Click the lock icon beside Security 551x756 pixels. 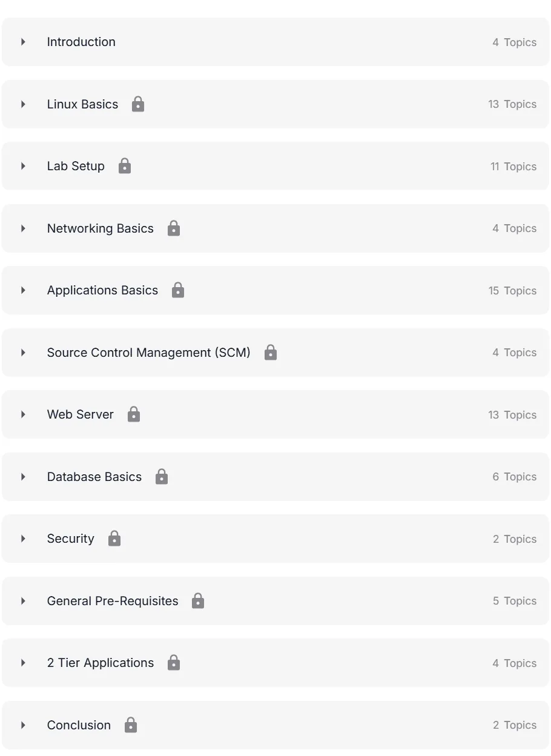coord(114,539)
